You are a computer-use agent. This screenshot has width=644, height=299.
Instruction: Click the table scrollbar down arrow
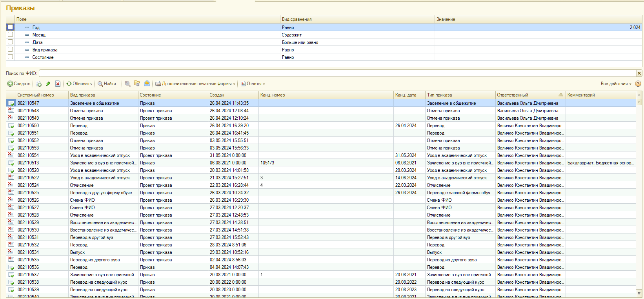[x=639, y=294]
